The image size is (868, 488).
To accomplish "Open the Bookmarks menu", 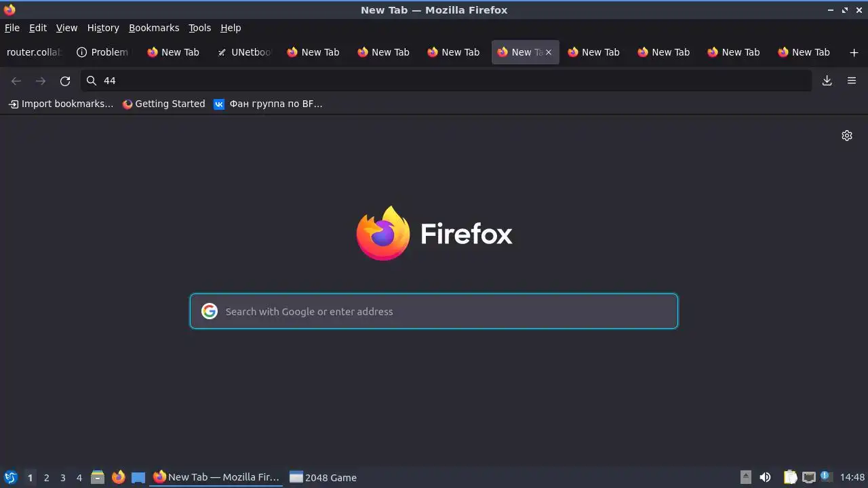I will [154, 28].
